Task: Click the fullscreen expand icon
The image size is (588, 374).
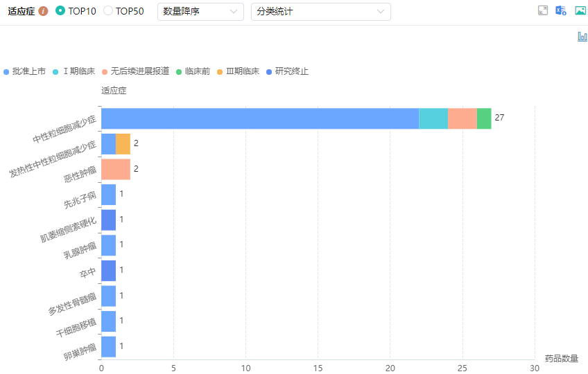Action: pos(543,11)
